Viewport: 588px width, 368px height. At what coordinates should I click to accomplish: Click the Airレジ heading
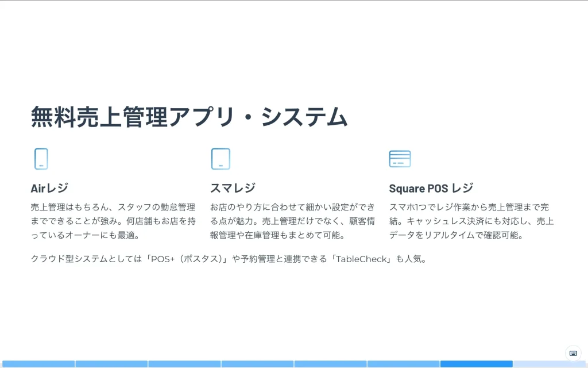pos(49,188)
